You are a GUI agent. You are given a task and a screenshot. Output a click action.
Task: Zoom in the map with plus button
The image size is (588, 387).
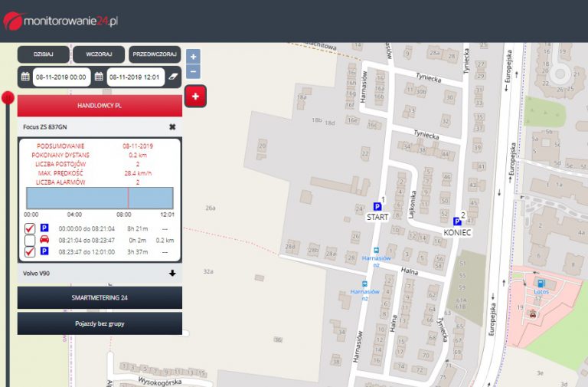coord(193,57)
